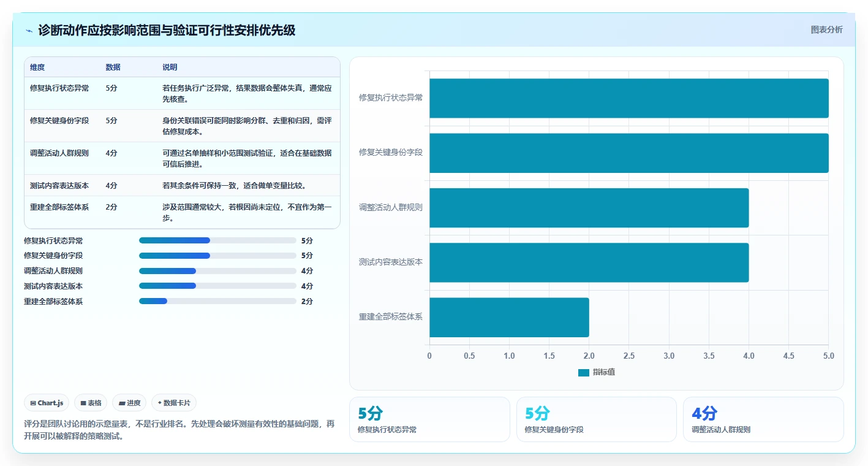Click the footnote starting 评分是团队讨论用的示意量表
868x466 pixels.
(179, 430)
